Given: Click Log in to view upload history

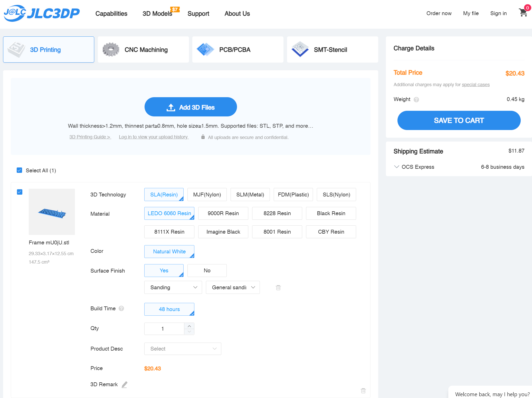Looking at the screenshot, I should click(x=154, y=137).
